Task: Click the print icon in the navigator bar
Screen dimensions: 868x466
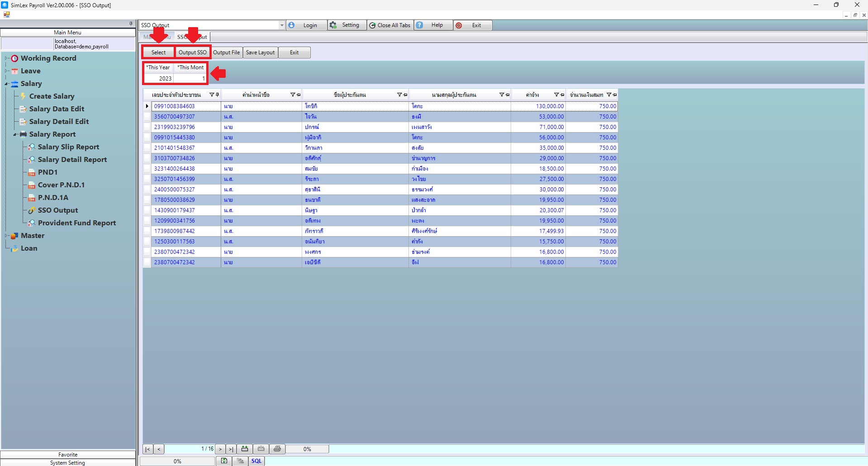Action: tap(277, 449)
